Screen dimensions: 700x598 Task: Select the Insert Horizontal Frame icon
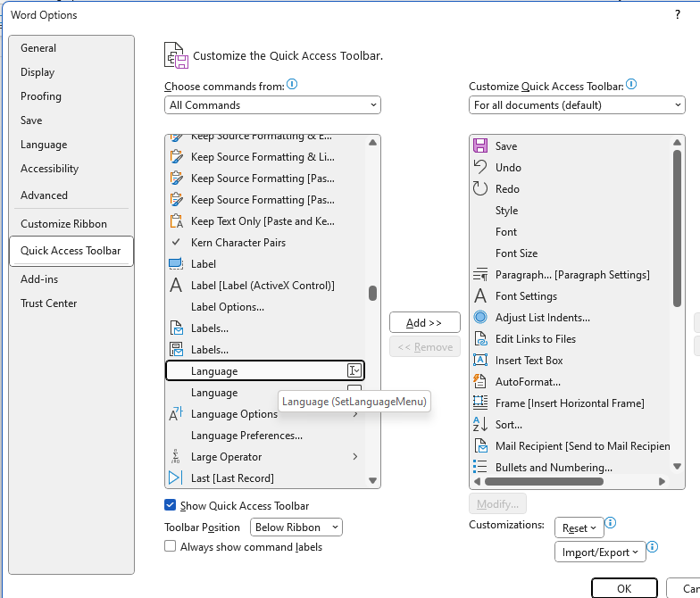[480, 403]
